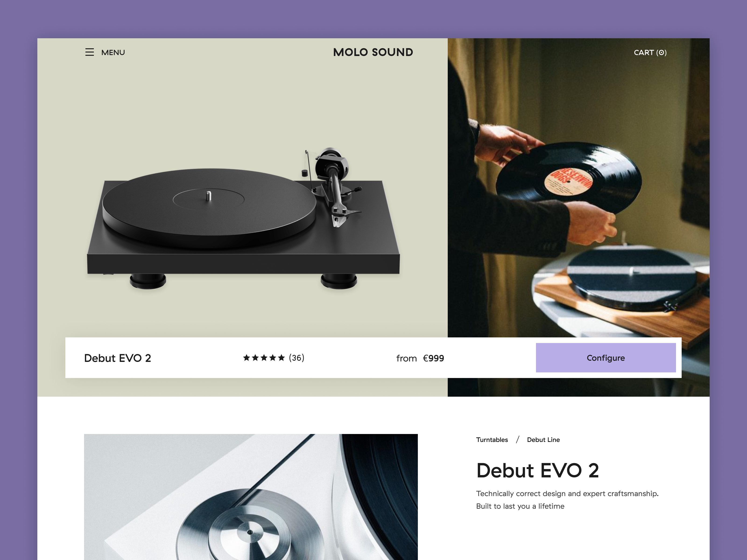This screenshot has width=747, height=560.
Task: Select the fifth rating star
Action: (x=281, y=358)
